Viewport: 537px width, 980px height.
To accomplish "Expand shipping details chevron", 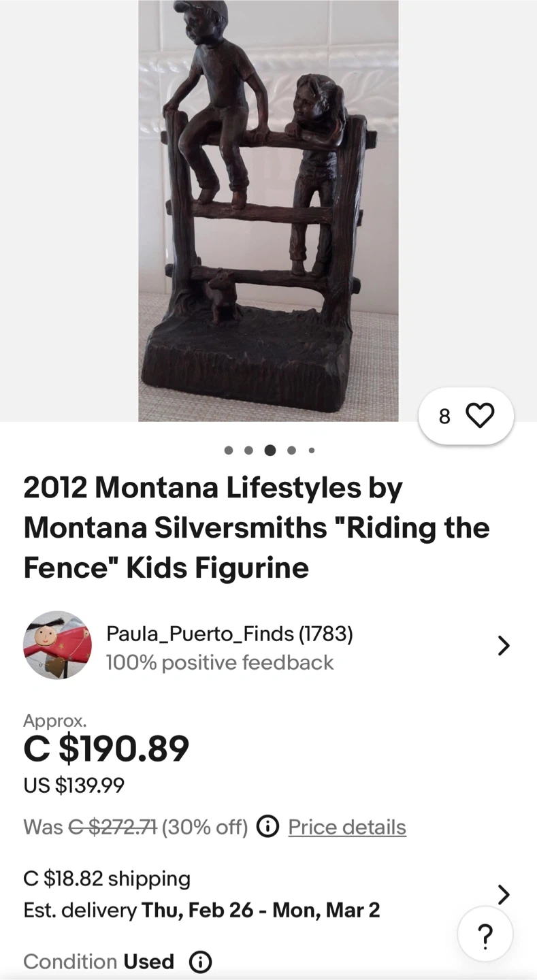I will click(503, 894).
